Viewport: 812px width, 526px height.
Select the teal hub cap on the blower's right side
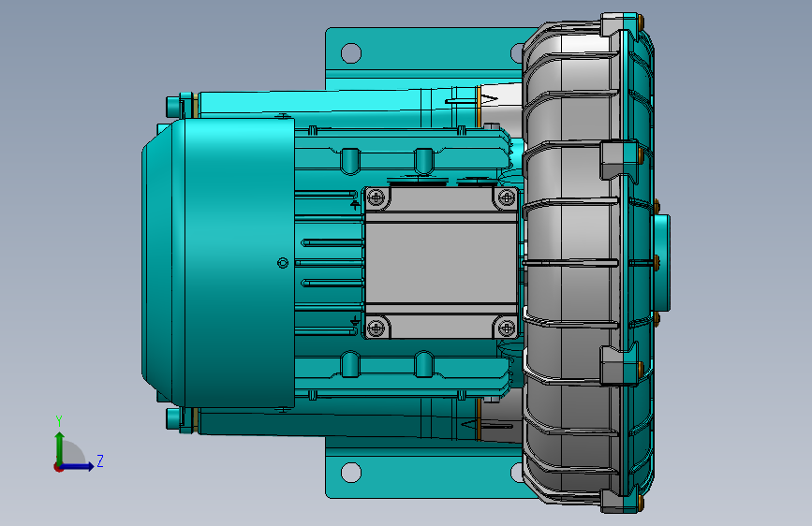[x=662, y=262]
